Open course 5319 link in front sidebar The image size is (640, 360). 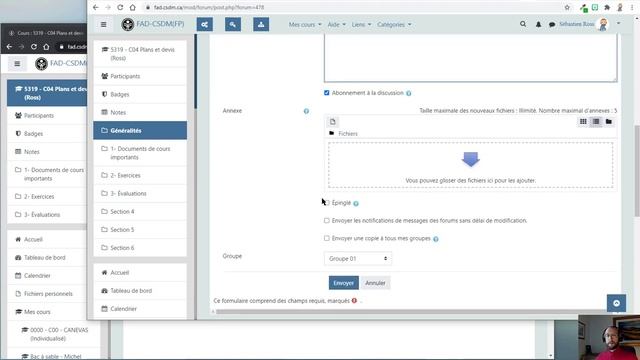tap(140, 54)
